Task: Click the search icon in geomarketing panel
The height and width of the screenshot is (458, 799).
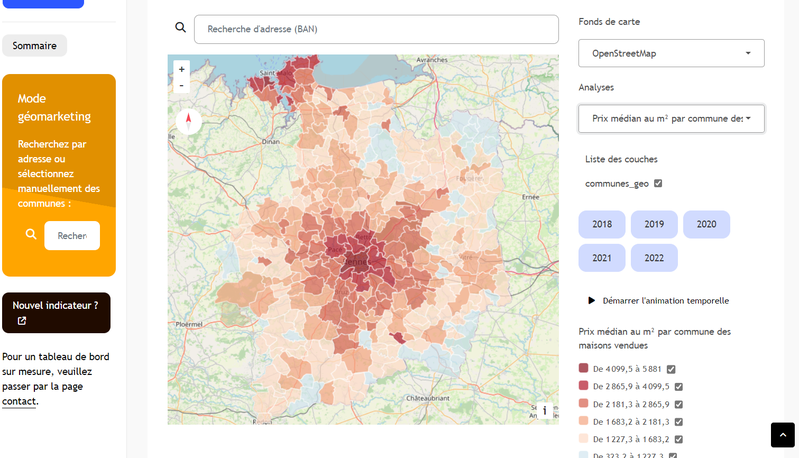Action: (31, 235)
